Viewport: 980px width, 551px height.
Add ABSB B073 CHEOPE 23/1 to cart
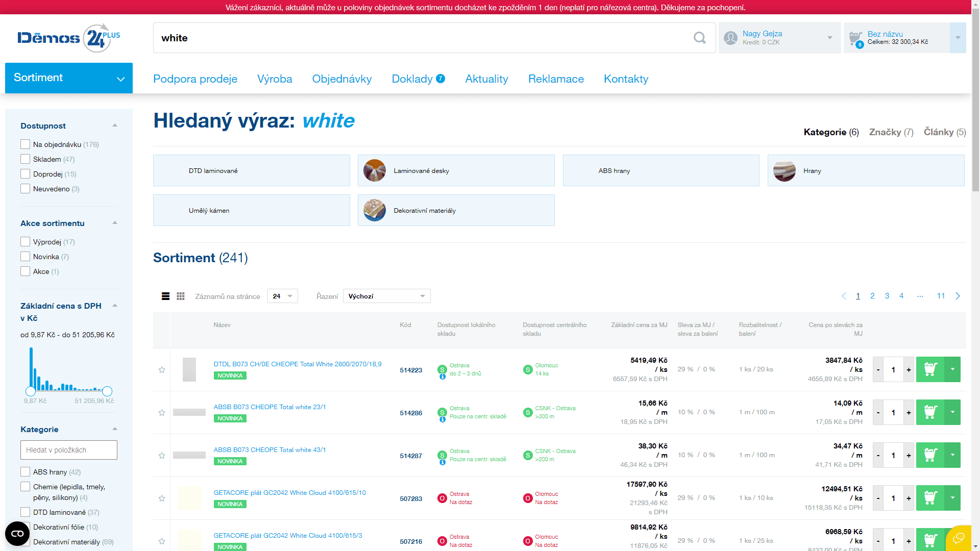930,412
